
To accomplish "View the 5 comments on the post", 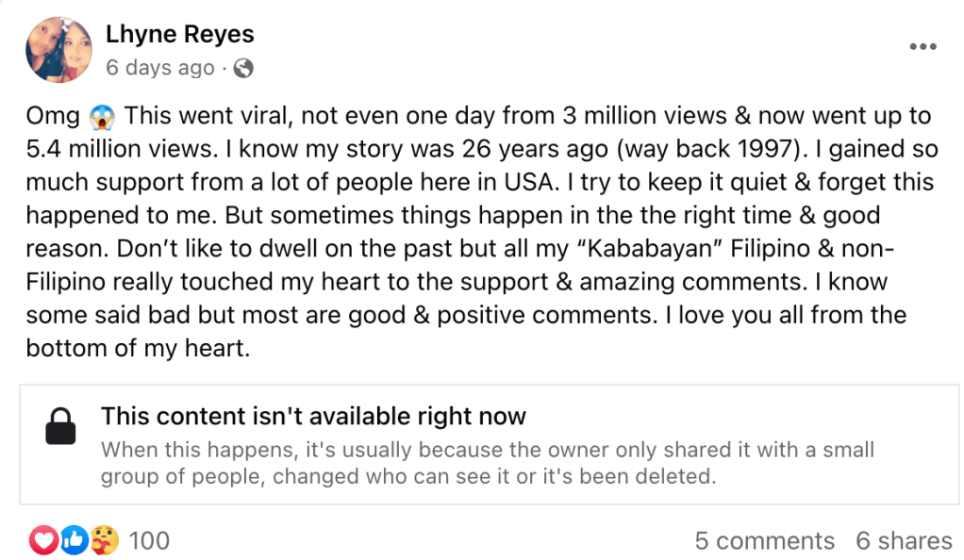I will pyautogui.click(x=764, y=541).
